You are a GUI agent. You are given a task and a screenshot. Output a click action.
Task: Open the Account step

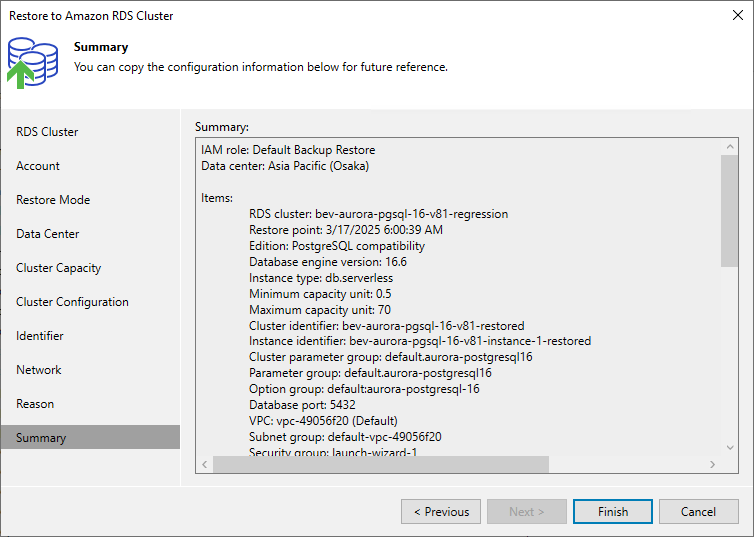pyautogui.click(x=38, y=166)
